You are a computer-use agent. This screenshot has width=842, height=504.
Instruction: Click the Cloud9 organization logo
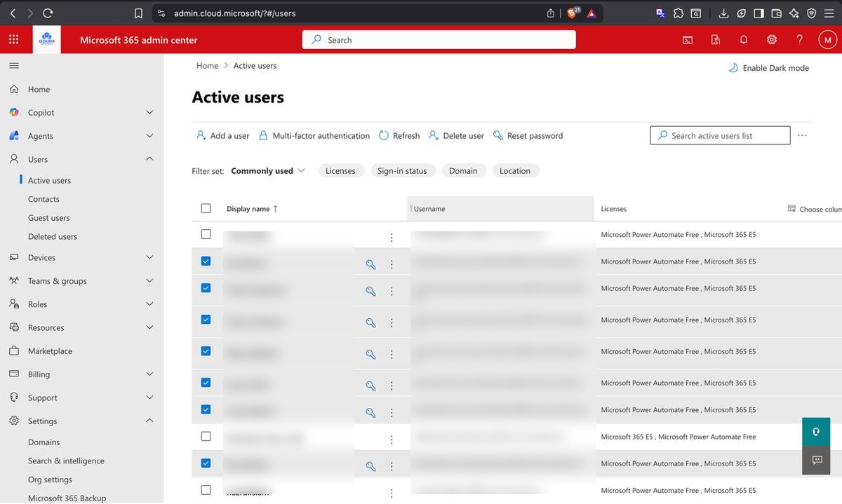pyautogui.click(x=47, y=40)
